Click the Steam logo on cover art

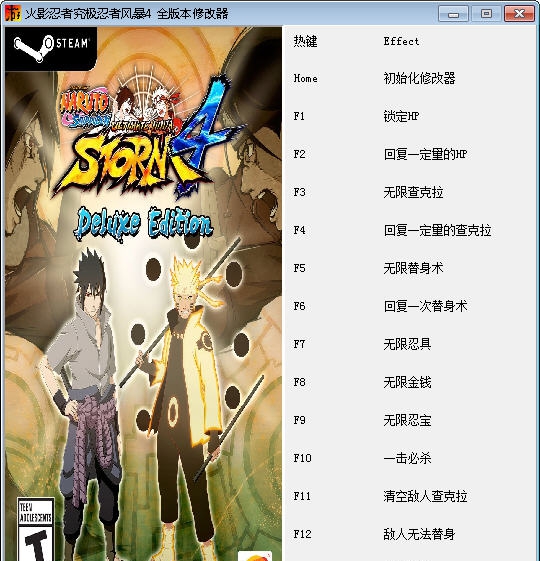[51, 48]
